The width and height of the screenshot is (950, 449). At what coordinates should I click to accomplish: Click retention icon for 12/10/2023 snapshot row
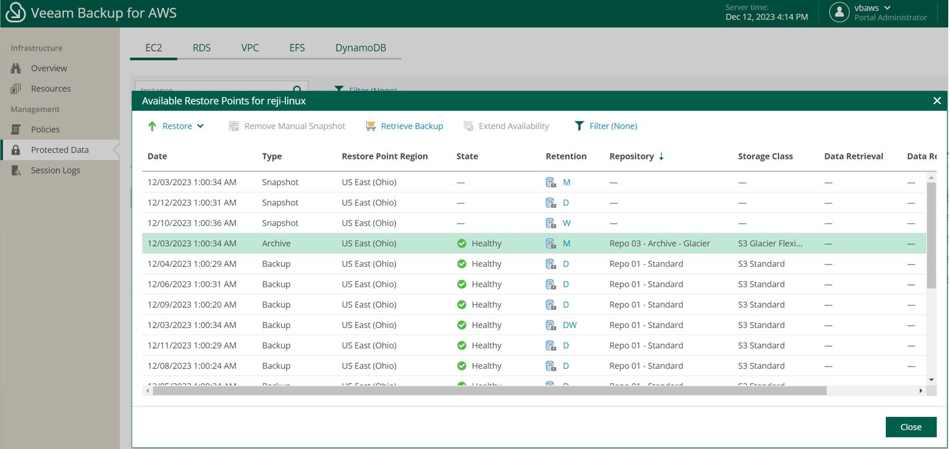551,223
